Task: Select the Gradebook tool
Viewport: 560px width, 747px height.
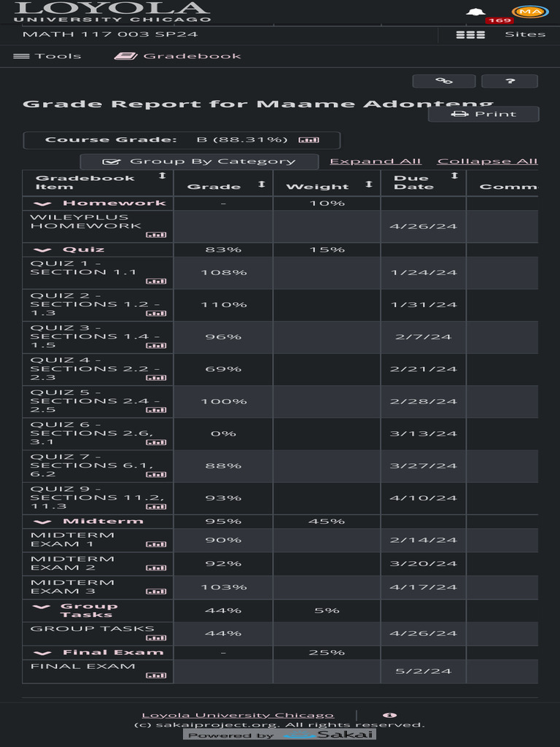Action: 178,56
